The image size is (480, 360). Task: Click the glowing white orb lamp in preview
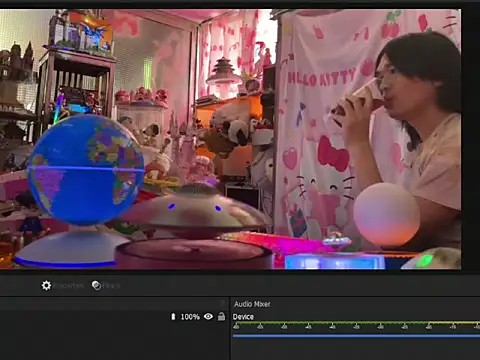[x=387, y=214]
